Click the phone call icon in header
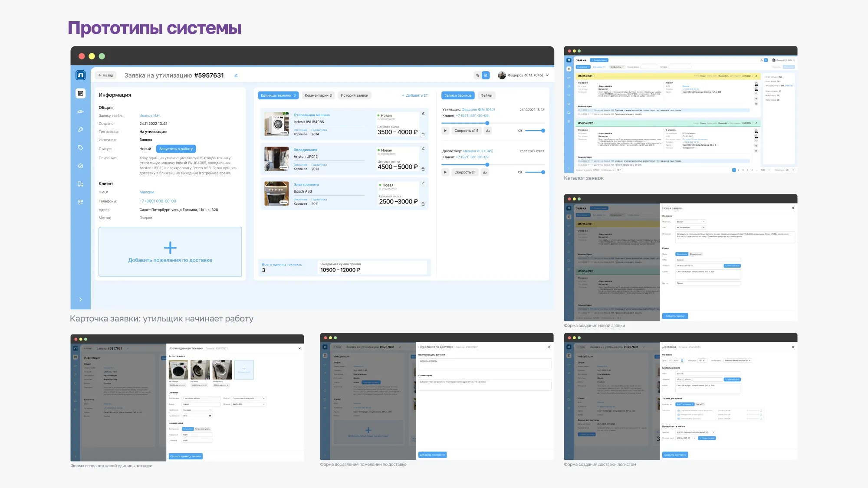868x488 pixels. pos(477,75)
